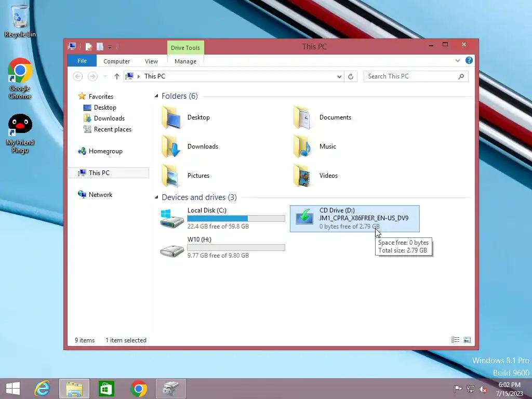Switch to the Computer ribbon tab
The width and height of the screenshot is (532, 399).
click(x=117, y=61)
